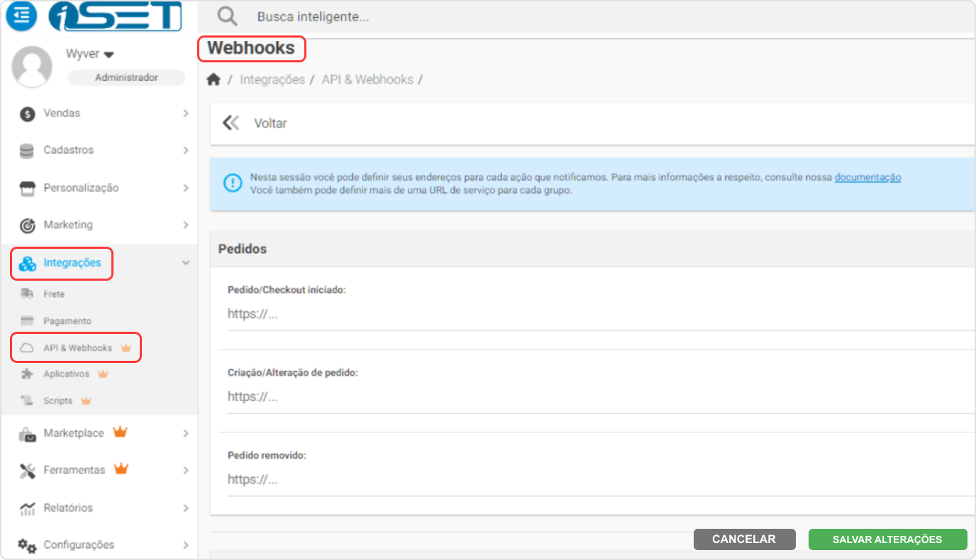This screenshot has height=560, width=976.
Task: Focus the Criação/Alteração de pedido URL field
Action: pos(600,397)
